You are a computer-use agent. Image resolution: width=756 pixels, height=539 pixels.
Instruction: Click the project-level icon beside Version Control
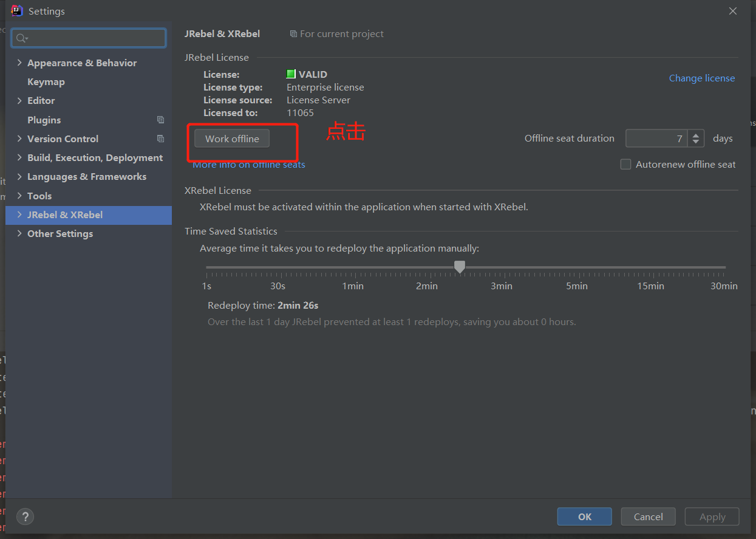point(160,139)
